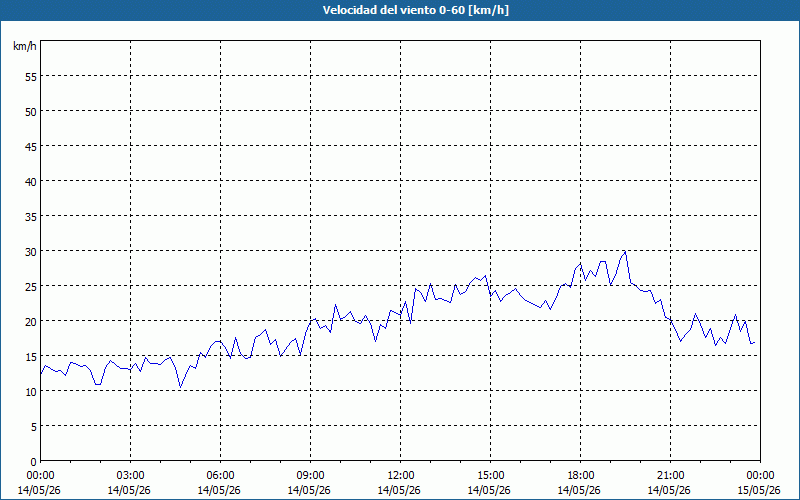Click the 15/05/26 date label

pos(759,490)
